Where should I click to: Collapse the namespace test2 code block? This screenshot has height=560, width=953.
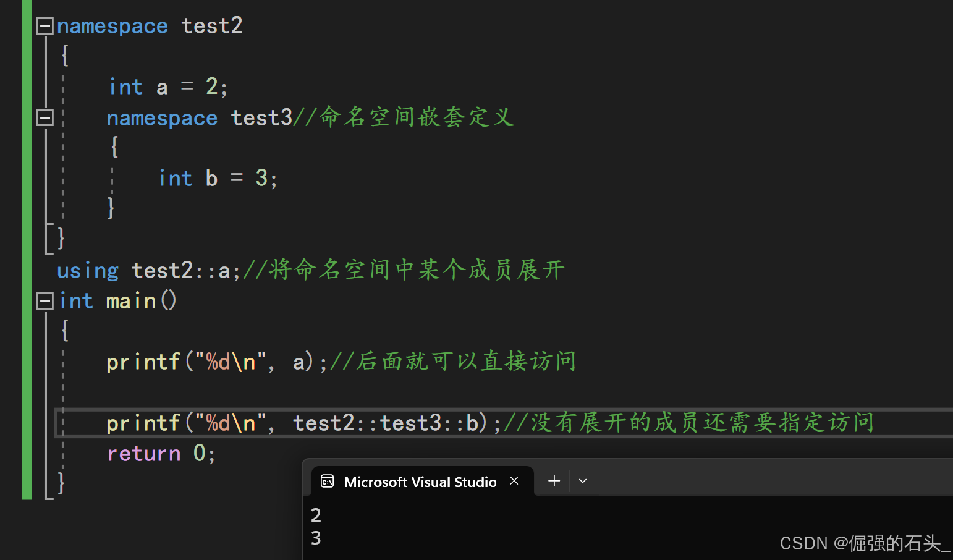(44, 26)
